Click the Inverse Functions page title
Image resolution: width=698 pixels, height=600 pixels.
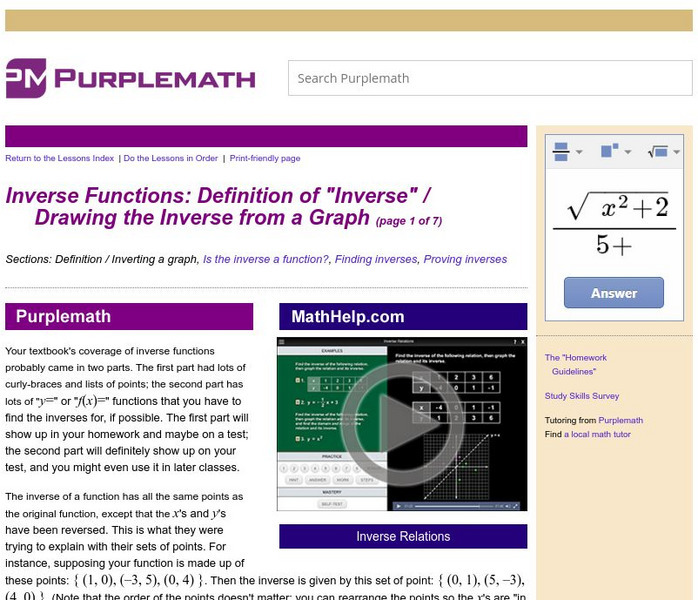pos(218,207)
